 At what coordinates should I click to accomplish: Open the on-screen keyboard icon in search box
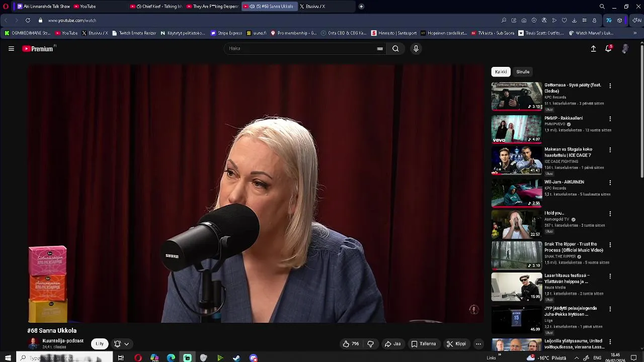click(x=380, y=49)
